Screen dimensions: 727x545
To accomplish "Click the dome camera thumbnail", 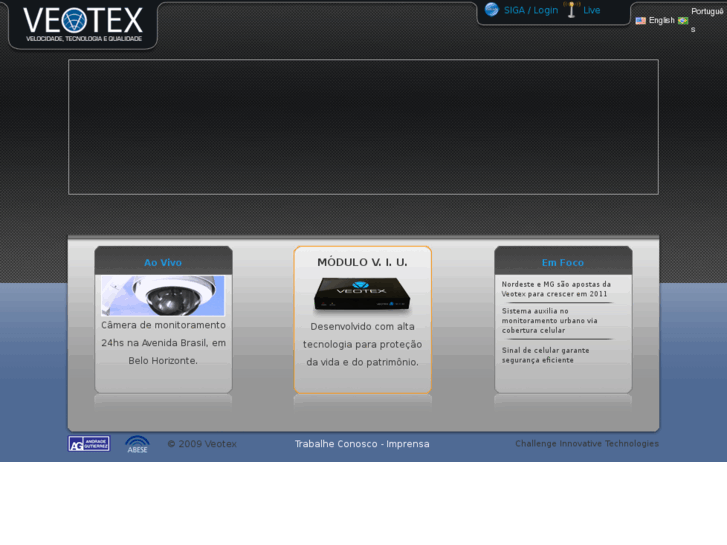I will [x=163, y=296].
